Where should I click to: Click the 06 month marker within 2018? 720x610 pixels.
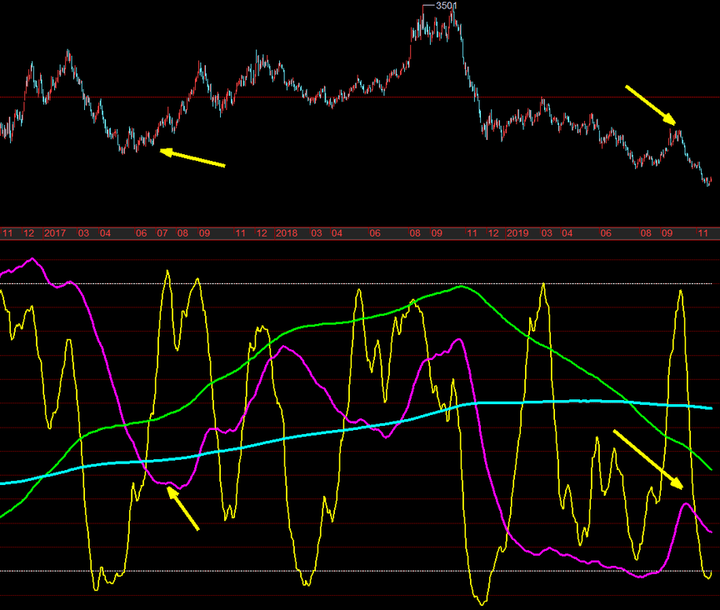click(375, 233)
